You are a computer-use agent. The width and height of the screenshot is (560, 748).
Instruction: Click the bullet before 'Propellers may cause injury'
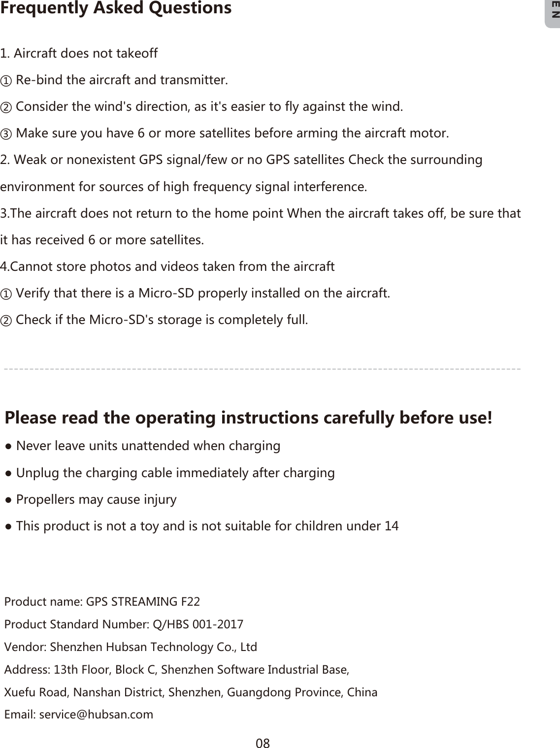[x=9, y=500]
